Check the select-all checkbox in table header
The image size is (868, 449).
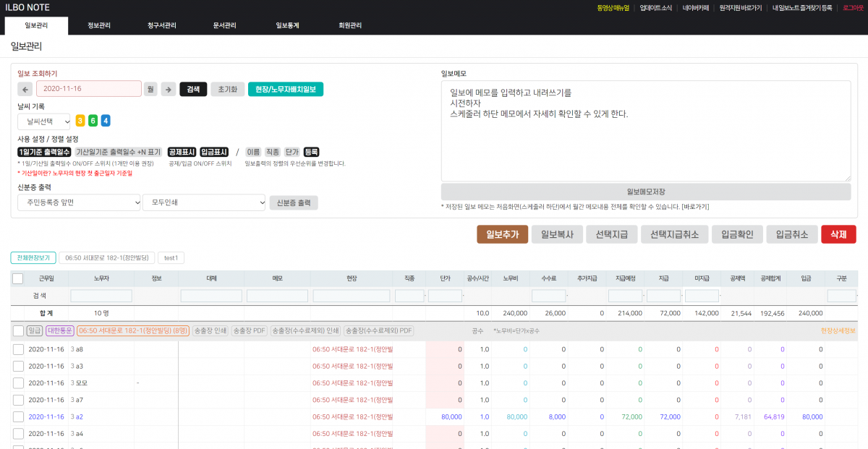point(18,278)
